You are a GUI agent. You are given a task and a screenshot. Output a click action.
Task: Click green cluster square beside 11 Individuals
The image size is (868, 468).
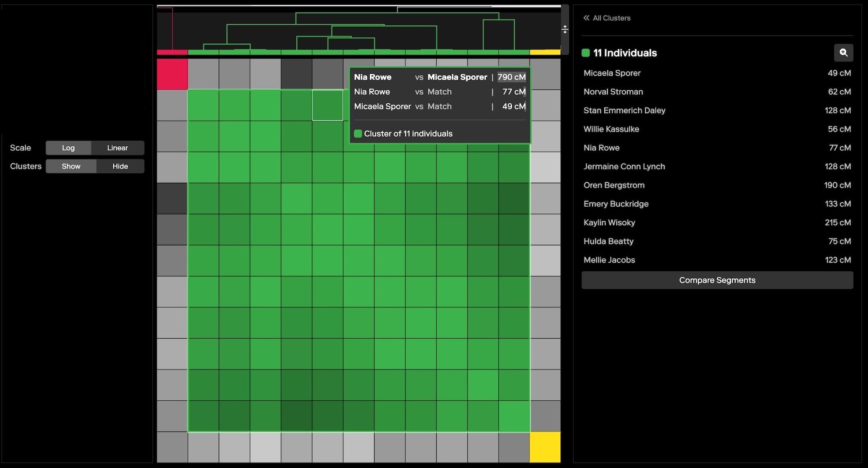pyautogui.click(x=585, y=53)
